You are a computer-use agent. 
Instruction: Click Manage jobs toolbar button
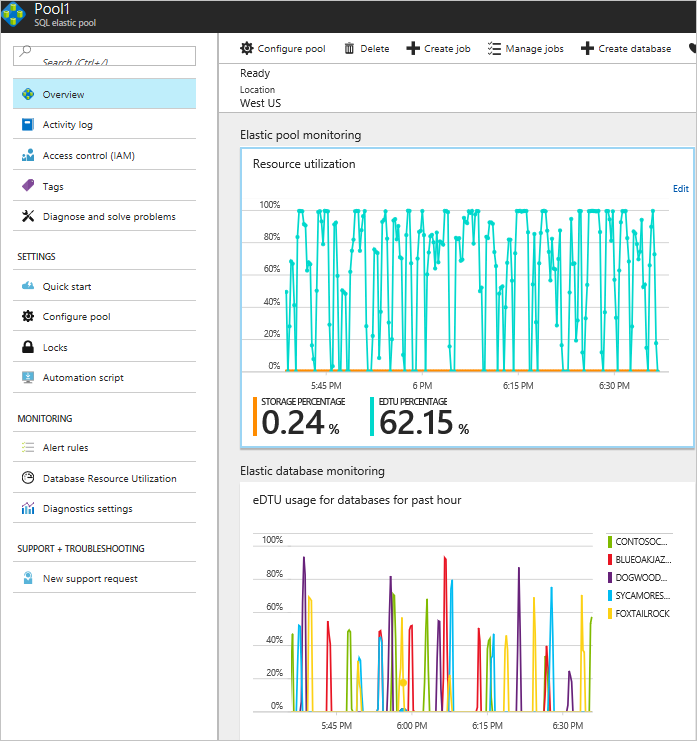525,48
